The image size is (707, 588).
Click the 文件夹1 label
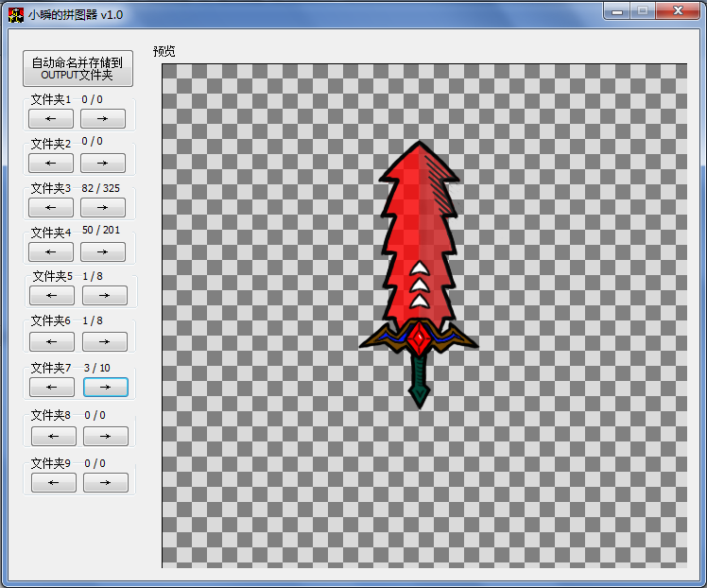[x=50, y=99]
